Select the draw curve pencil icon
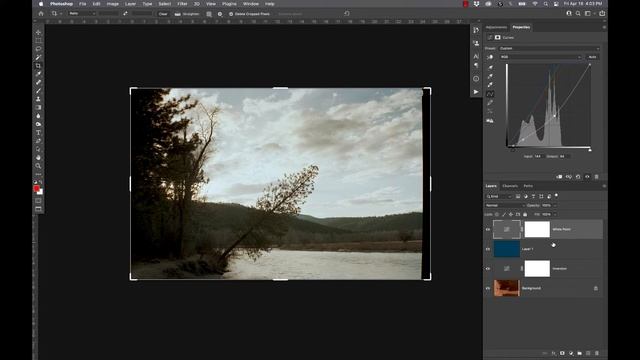This screenshot has width=640, height=360. (490, 103)
